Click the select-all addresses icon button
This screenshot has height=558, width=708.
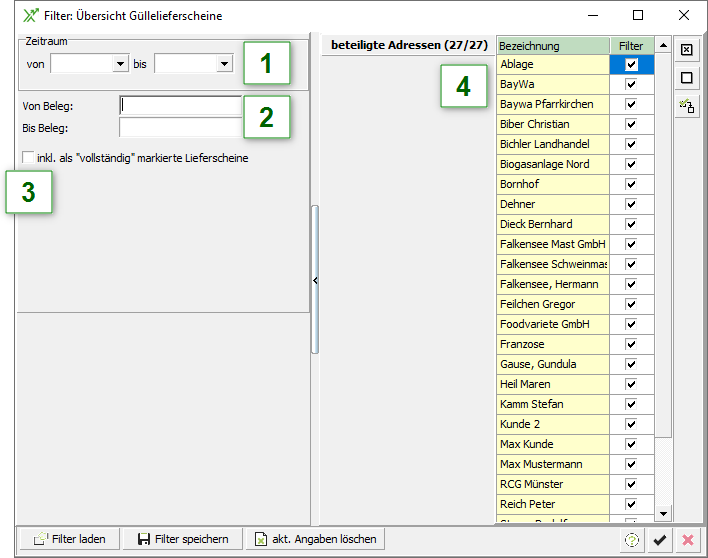[687, 50]
